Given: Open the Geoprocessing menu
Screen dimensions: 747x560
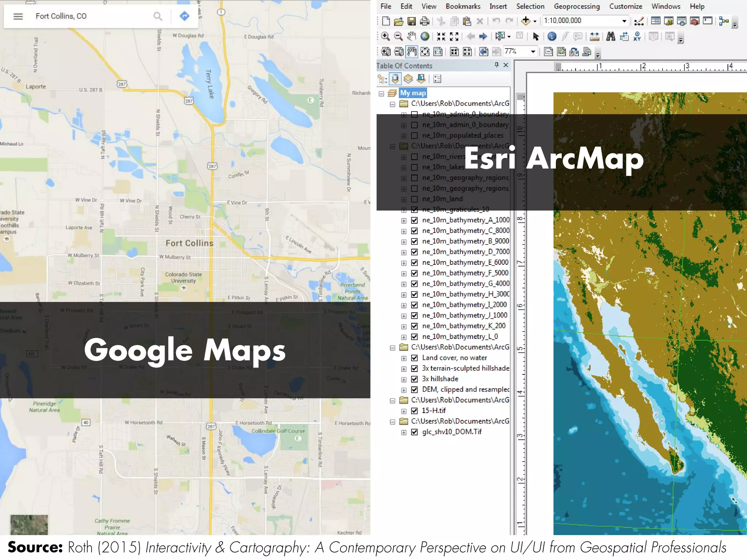Looking at the screenshot, I should [576, 6].
